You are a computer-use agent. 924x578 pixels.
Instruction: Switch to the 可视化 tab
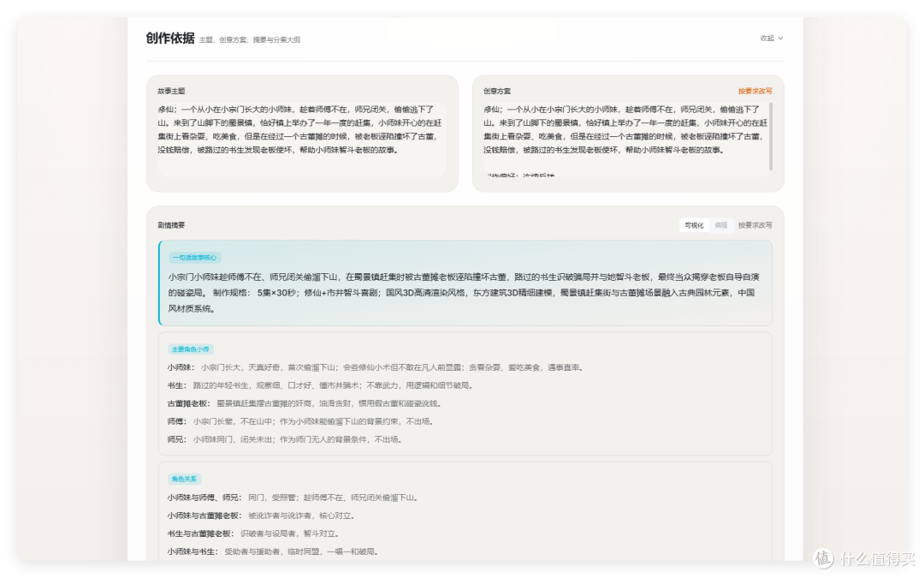[x=694, y=225]
